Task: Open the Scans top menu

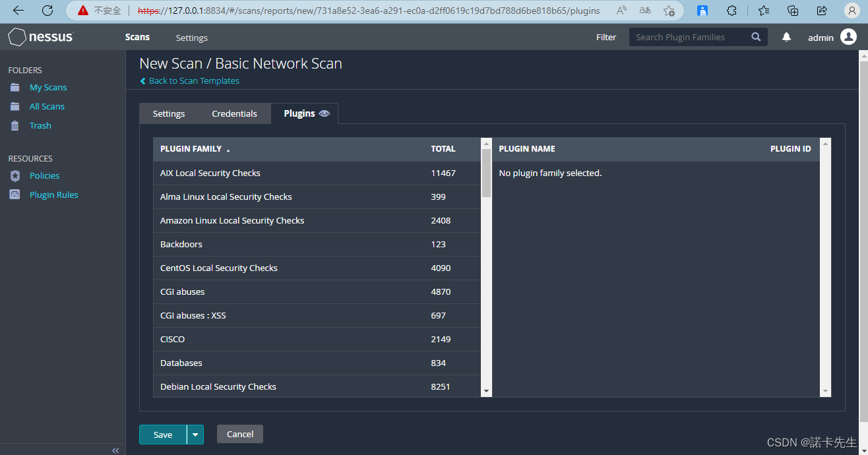Action: 137,38
